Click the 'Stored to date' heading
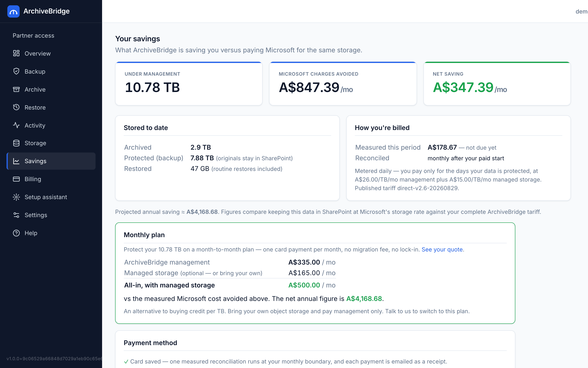 (x=146, y=128)
